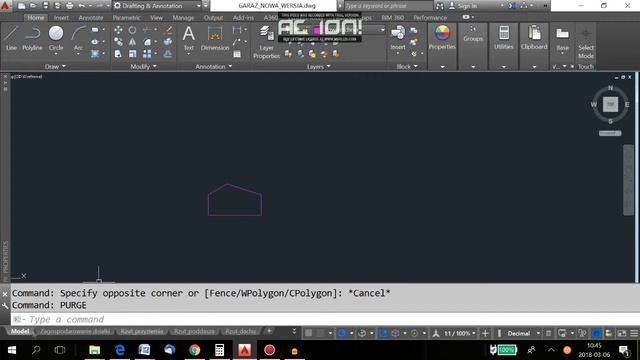This screenshot has width=640, height=360.
Task: Click the Table tool in Annotation panel
Action: pos(237,54)
